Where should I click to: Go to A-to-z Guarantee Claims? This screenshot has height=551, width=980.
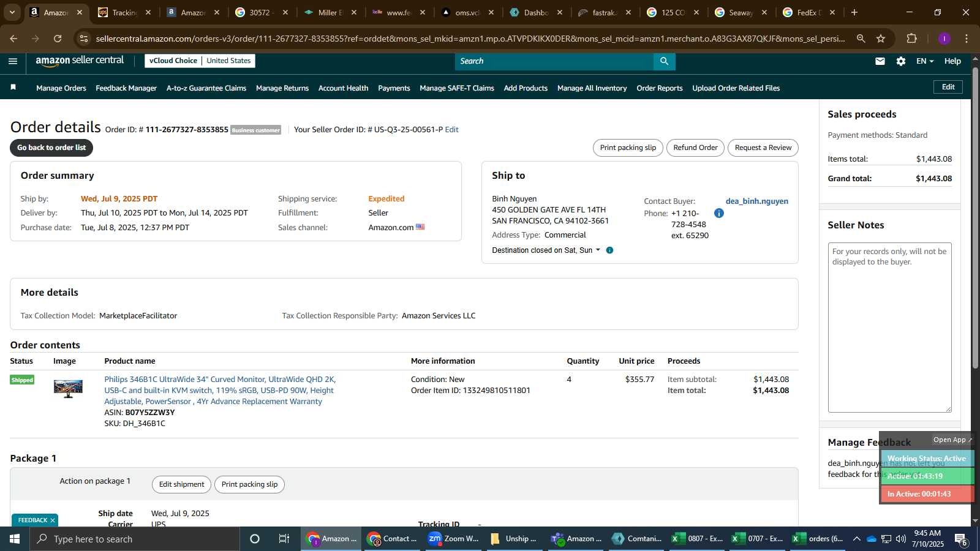tap(206, 88)
